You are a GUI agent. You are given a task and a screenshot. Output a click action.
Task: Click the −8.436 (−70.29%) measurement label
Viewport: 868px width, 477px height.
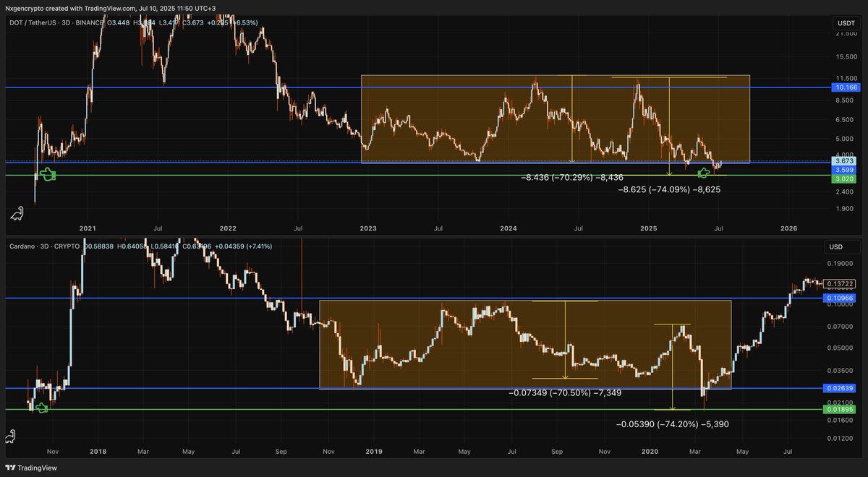pyautogui.click(x=572, y=177)
